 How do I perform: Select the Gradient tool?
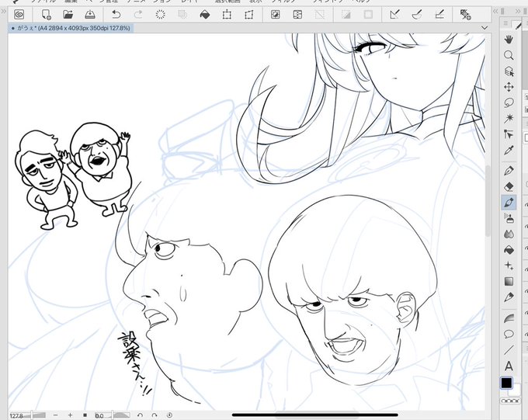click(509, 282)
